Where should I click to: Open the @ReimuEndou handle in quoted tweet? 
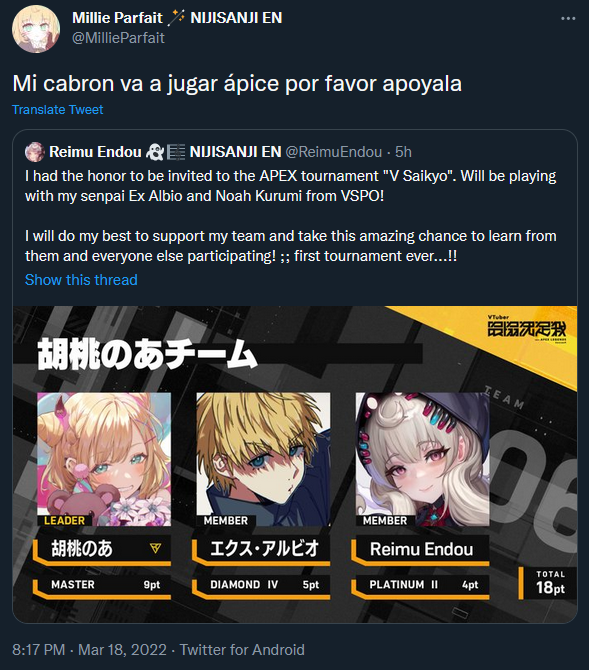pos(334,152)
